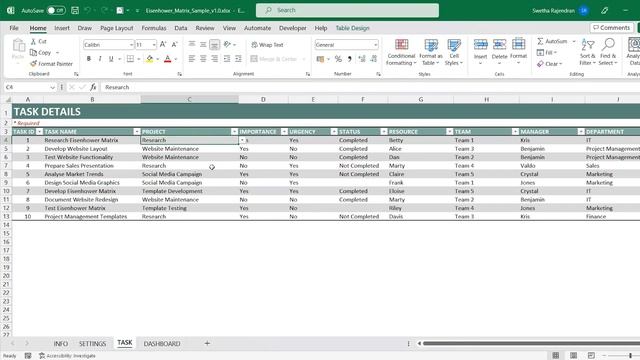Click the Comments button
This screenshot has width=640, height=360.
pyautogui.click(x=611, y=28)
